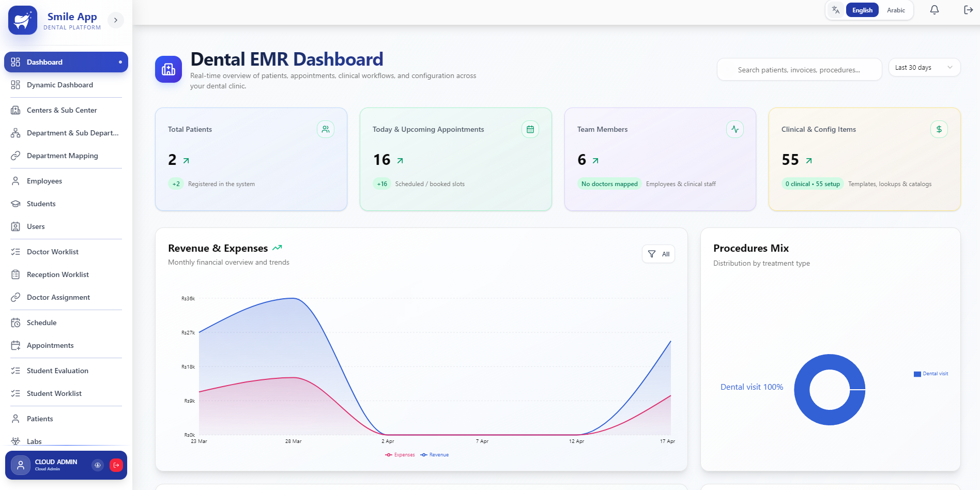Open the Last 30 days dropdown
This screenshot has width=980, height=490.
[924, 68]
